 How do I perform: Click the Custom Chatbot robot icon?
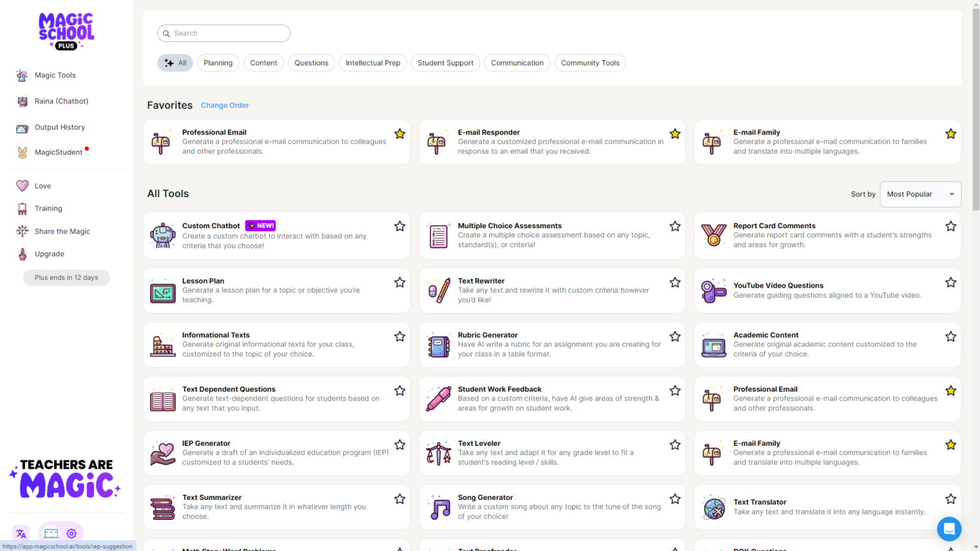(x=163, y=235)
